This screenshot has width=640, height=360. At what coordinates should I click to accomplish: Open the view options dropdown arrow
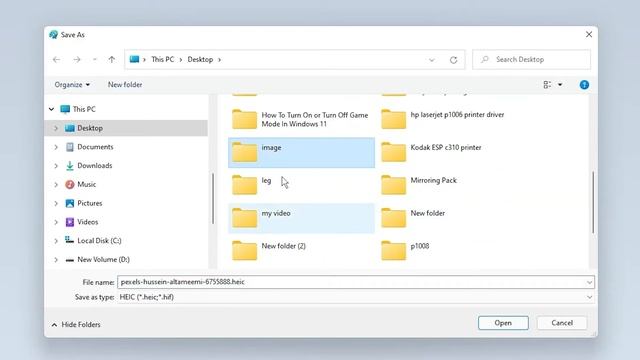pyautogui.click(x=560, y=84)
